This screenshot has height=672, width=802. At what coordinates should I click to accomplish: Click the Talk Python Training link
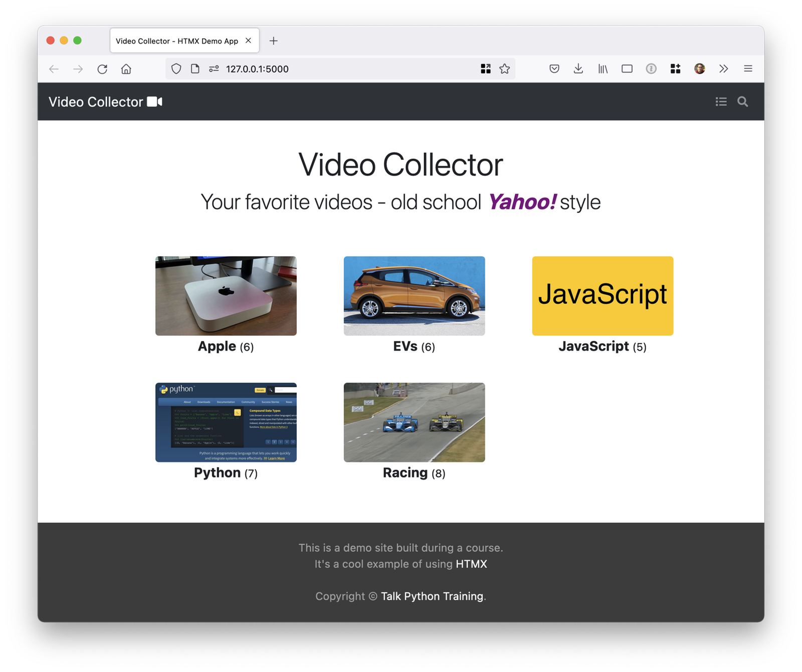[x=432, y=596]
